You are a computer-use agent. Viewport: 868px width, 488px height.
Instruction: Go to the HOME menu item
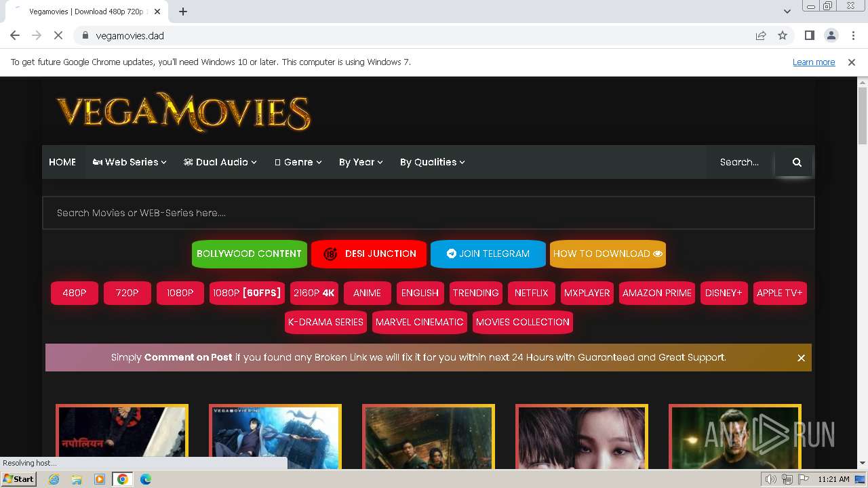coord(62,162)
